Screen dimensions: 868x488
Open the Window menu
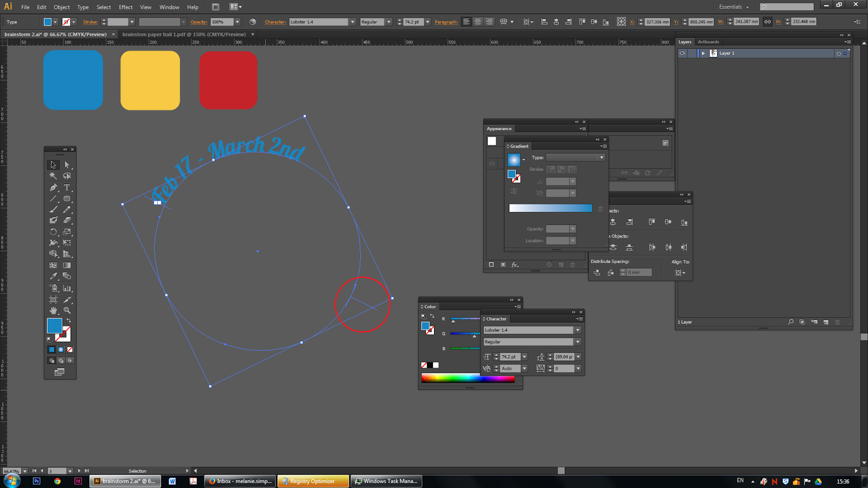click(169, 7)
